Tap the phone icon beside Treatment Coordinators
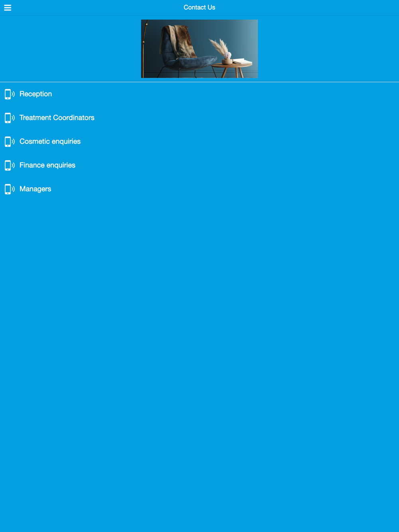 tap(10, 118)
